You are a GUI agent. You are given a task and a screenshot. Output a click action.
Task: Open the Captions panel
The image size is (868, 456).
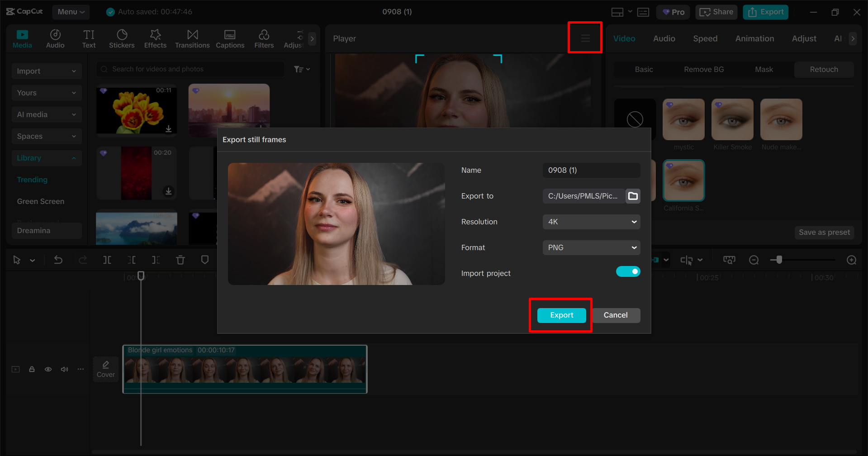230,38
